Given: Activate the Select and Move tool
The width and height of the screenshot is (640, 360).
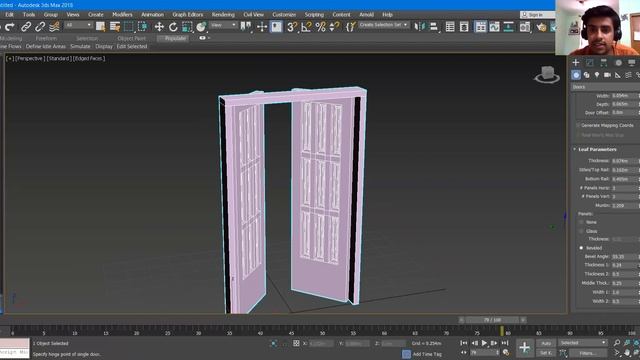Looking at the screenshot, I should [159, 27].
